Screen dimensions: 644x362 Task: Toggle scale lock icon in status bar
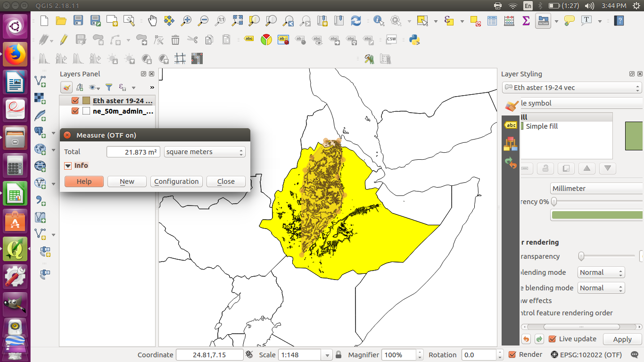(x=338, y=355)
